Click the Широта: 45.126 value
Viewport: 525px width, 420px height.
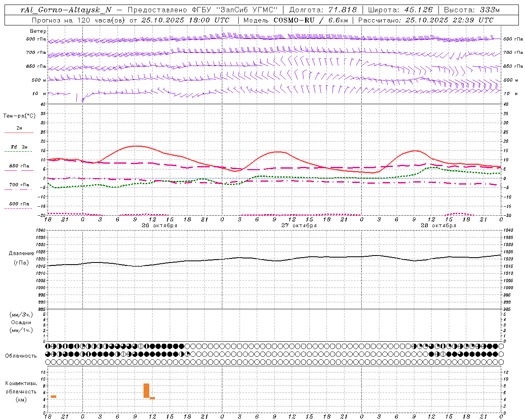(x=400, y=10)
